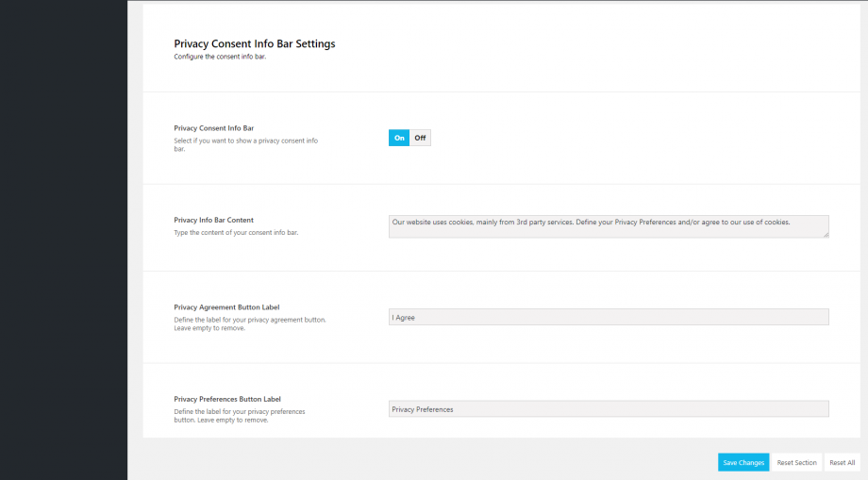Click the Configure the consent info bar subtitle
The width and height of the screenshot is (868, 480).
pos(220,57)
